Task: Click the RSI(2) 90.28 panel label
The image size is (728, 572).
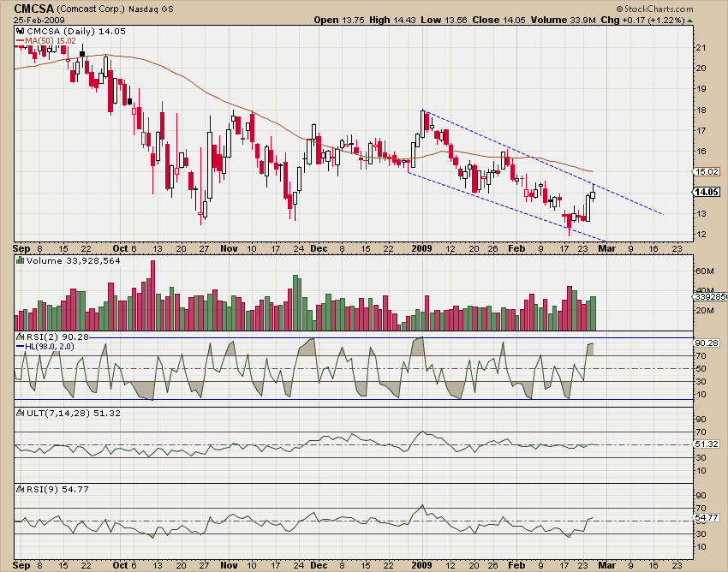Action: 57,337
